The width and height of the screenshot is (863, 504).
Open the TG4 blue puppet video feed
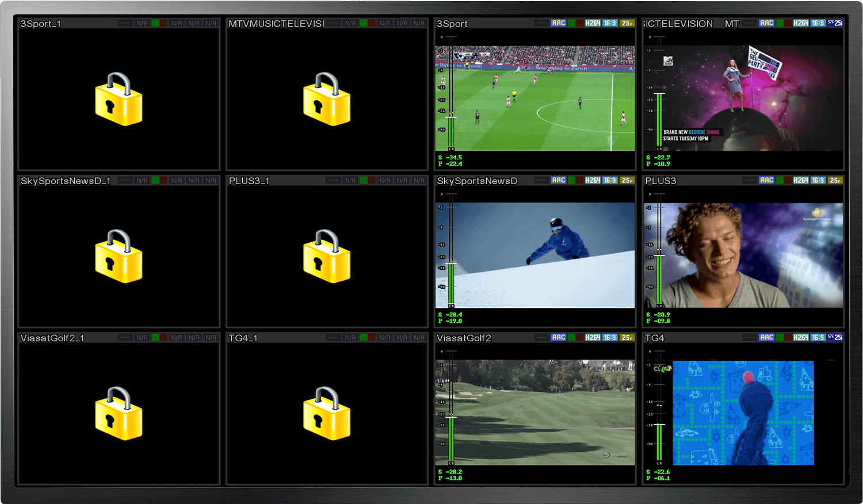[743, 413]
